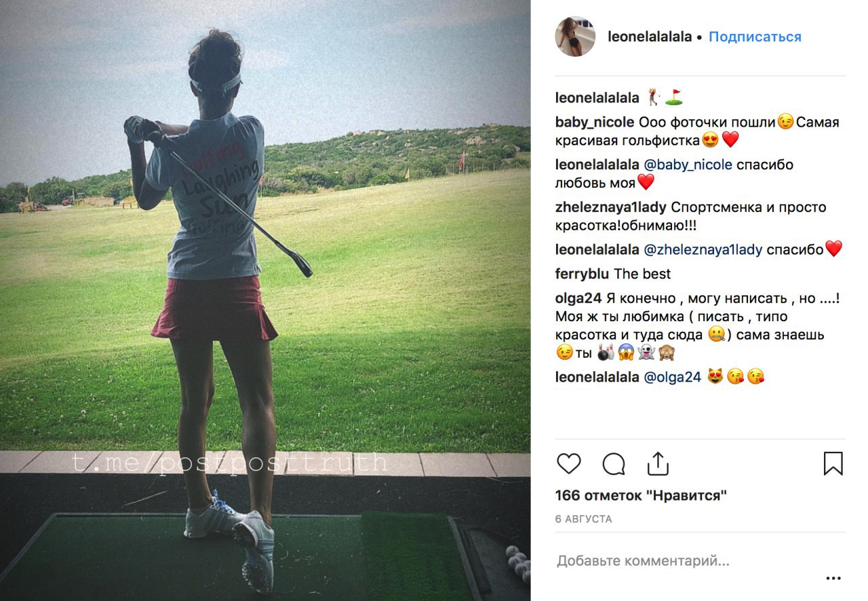Open comments via the speech bubble icon
The image size is (868, 601).
click(x=614, y=463)
